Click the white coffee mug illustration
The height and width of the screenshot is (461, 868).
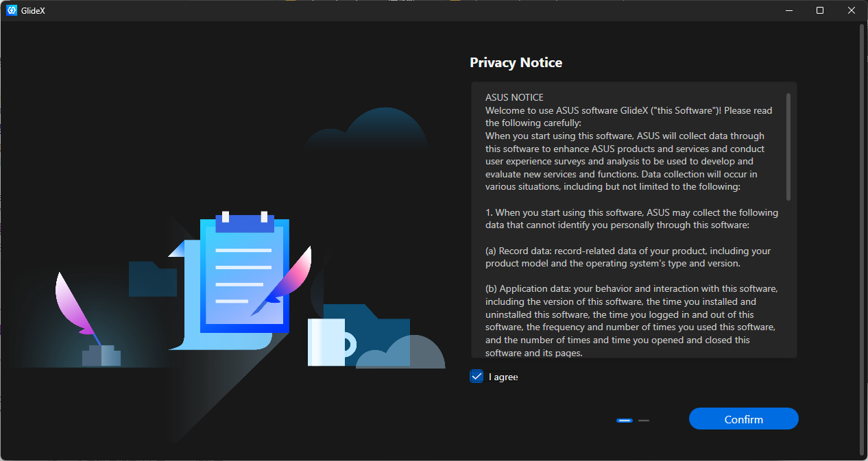pyautogui.click(x=327, y=342)
